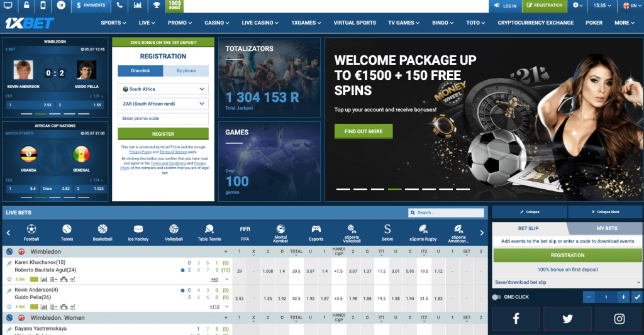Switch to By phone registration tab
Screen dimensions: 644x335
(186, 70)
